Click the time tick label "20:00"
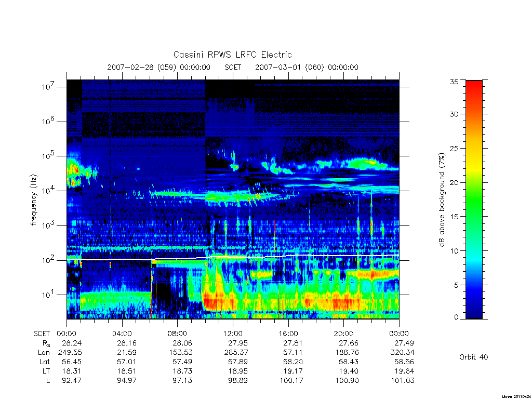Viewport: 532px width, 399px height. click(343, 334)
